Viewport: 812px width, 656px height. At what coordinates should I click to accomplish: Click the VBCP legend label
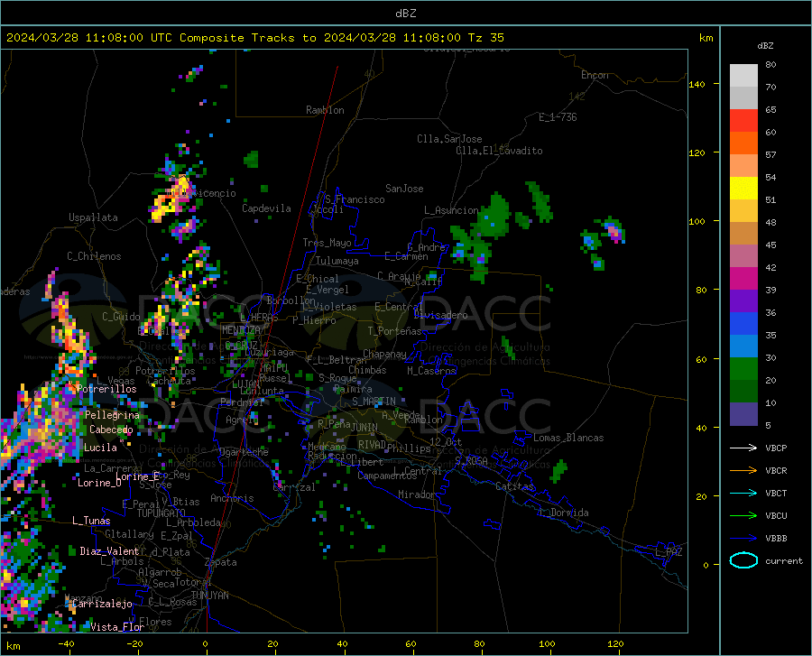(776, 448)
